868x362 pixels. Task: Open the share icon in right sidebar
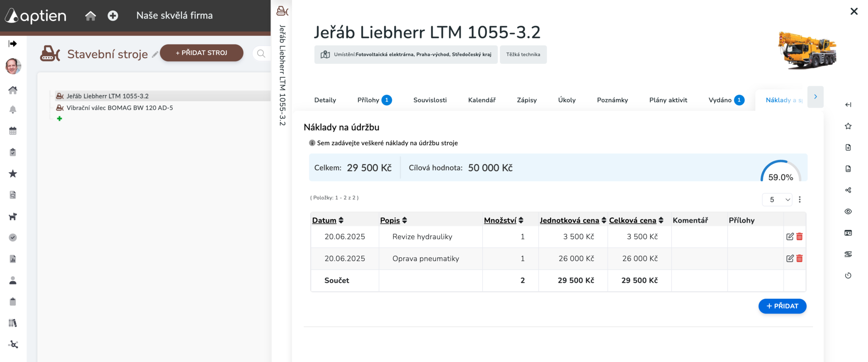coord(848,190)
